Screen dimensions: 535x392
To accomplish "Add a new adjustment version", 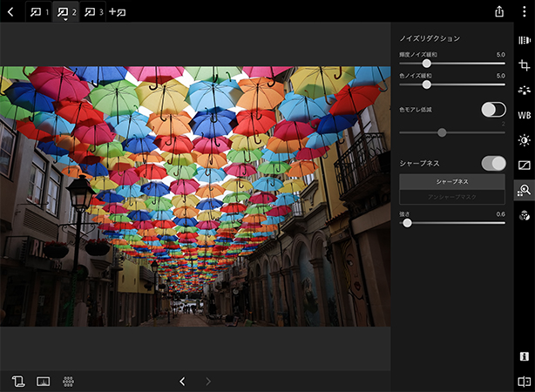I will 117,11.
